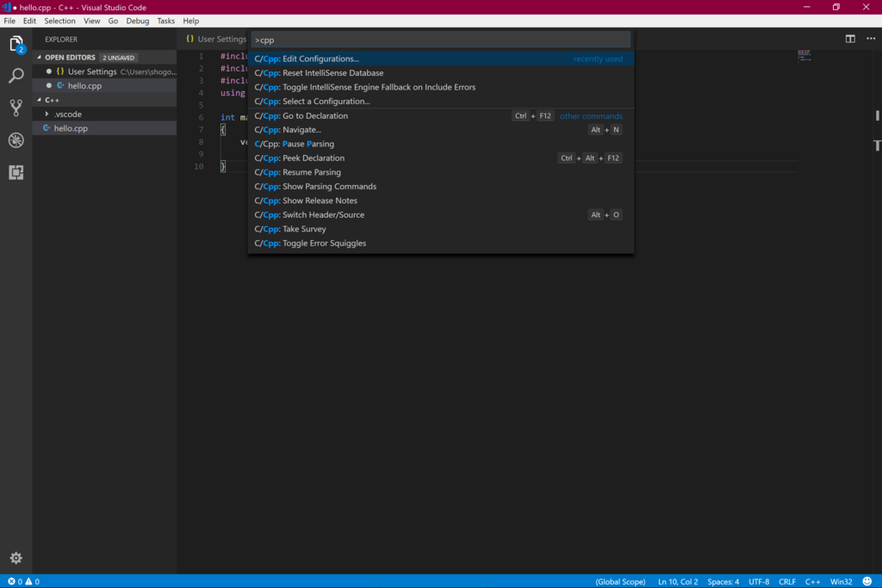
Task: Switch to the User Settings tab
Action: (x=216, y=39)
